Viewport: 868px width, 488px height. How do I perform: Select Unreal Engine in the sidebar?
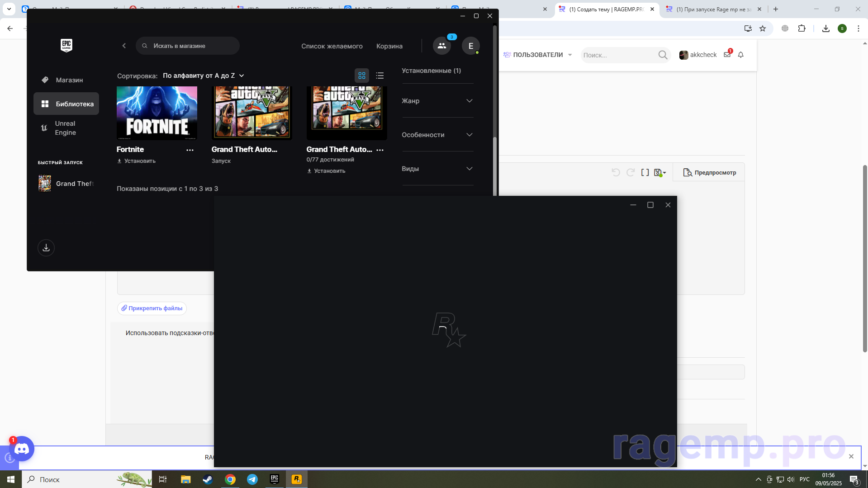point(66,128)
